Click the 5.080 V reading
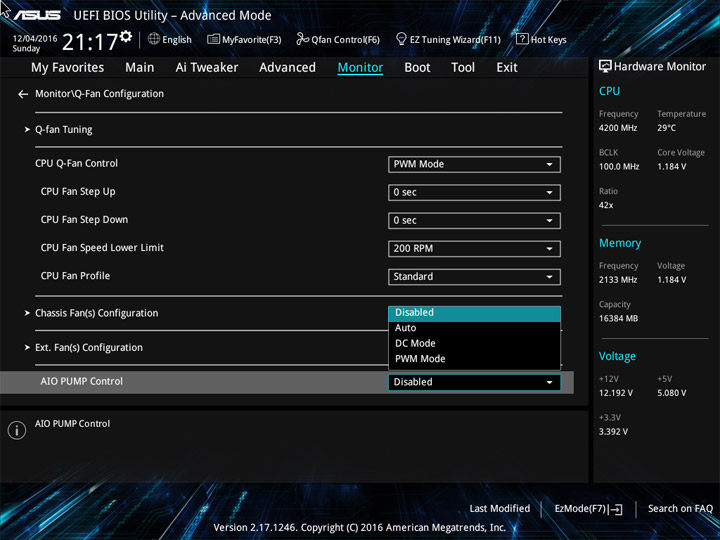This screenshot has height=540, width=720. click(x=671, y=393)
